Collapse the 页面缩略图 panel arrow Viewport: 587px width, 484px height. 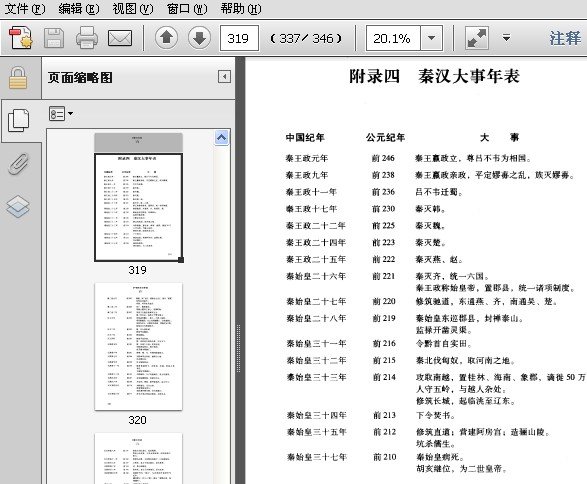(224, 77)
